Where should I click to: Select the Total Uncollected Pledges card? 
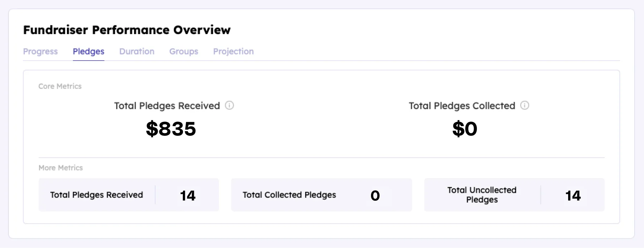(514, 195)
